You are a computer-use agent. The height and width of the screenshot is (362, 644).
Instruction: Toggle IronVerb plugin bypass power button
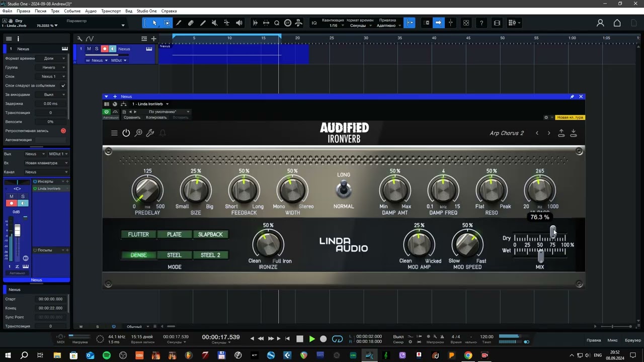tap(126, 133)
